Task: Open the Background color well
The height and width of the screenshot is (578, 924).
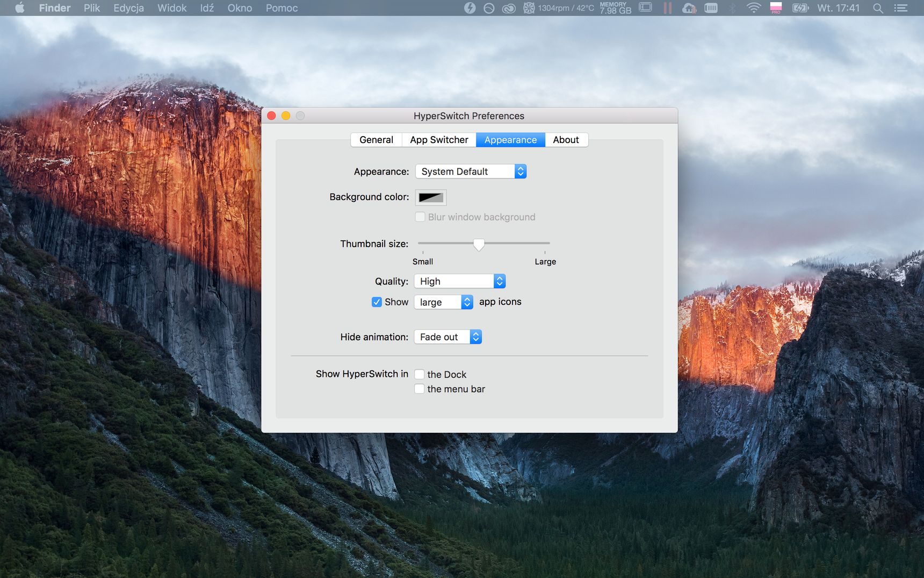Action: pyautogui.click(x=431, y=197)
